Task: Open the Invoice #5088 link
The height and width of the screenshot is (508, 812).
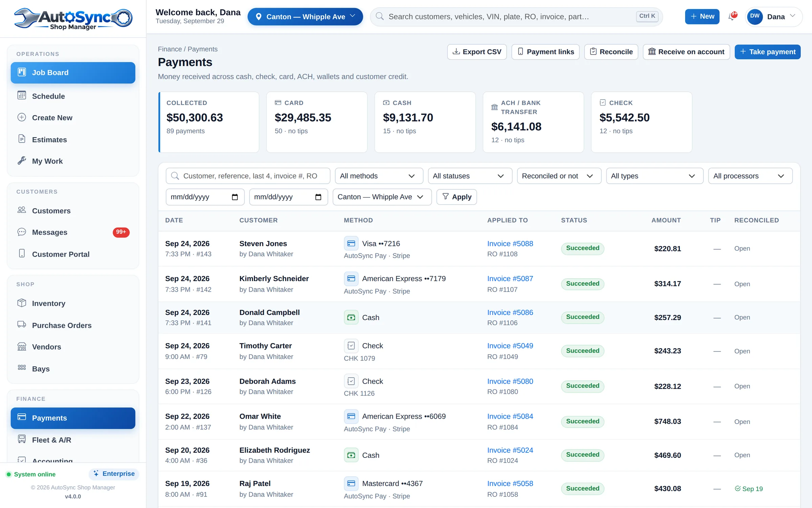Action: (x=510, y=244)
